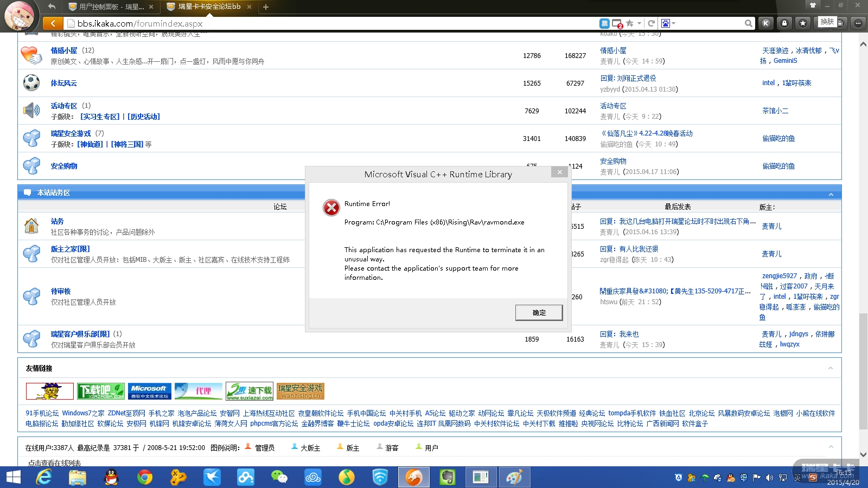Open the Windows7之家 friend link
The image size is (868, 488).
click(x=83, y=413)
